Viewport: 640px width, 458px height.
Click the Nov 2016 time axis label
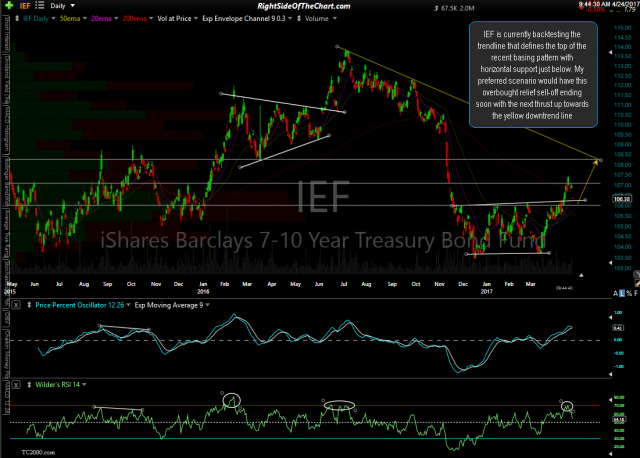coord(439,284)
